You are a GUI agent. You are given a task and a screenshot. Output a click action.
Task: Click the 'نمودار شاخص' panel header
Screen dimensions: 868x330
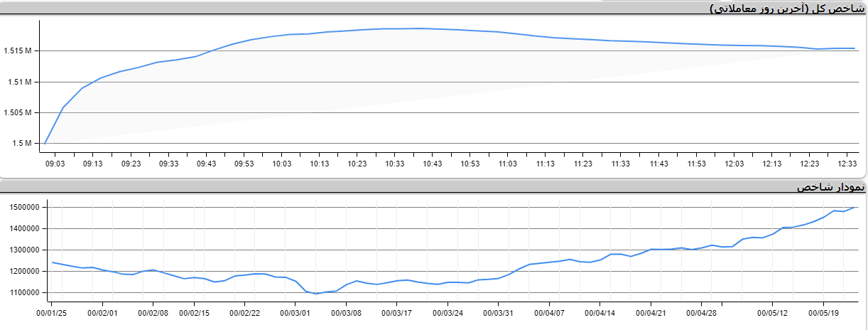[830, 187]
